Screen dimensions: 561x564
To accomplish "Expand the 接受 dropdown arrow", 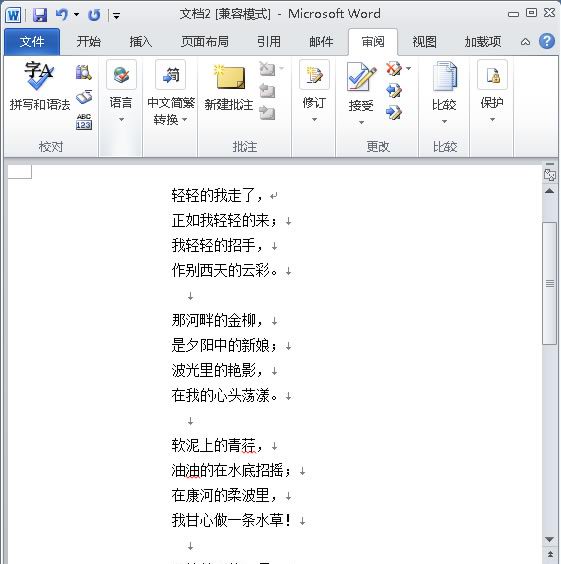I will click(361, 123).
